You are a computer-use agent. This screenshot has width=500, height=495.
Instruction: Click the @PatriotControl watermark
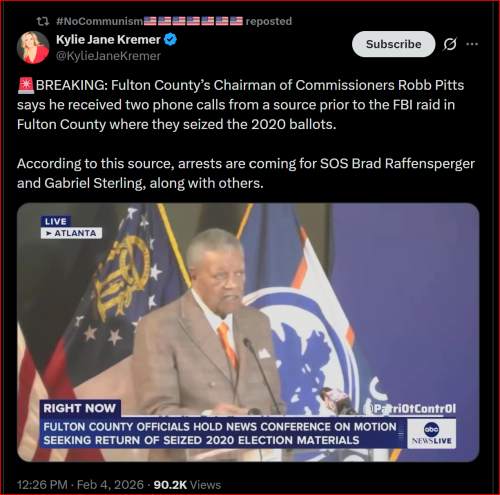click(x=410, y=409)
